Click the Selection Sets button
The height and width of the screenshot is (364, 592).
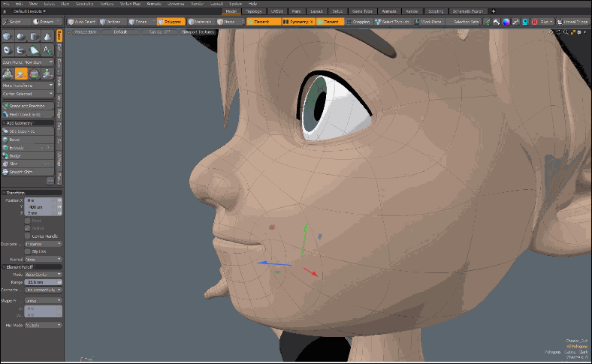click(x=467, y=22)
